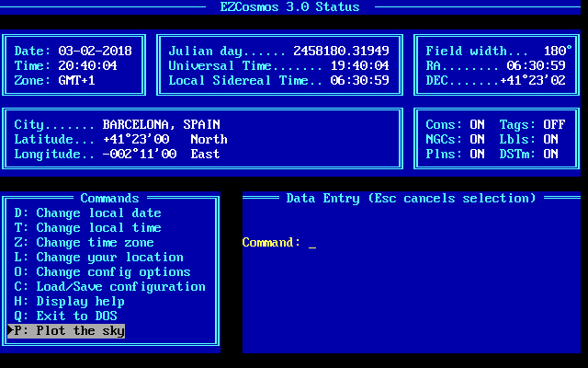This screenshot has width=588, height=368.
Task: Choose 'Load/Save configuration' command
Action: pyautogui.click(x=109, y=287)
